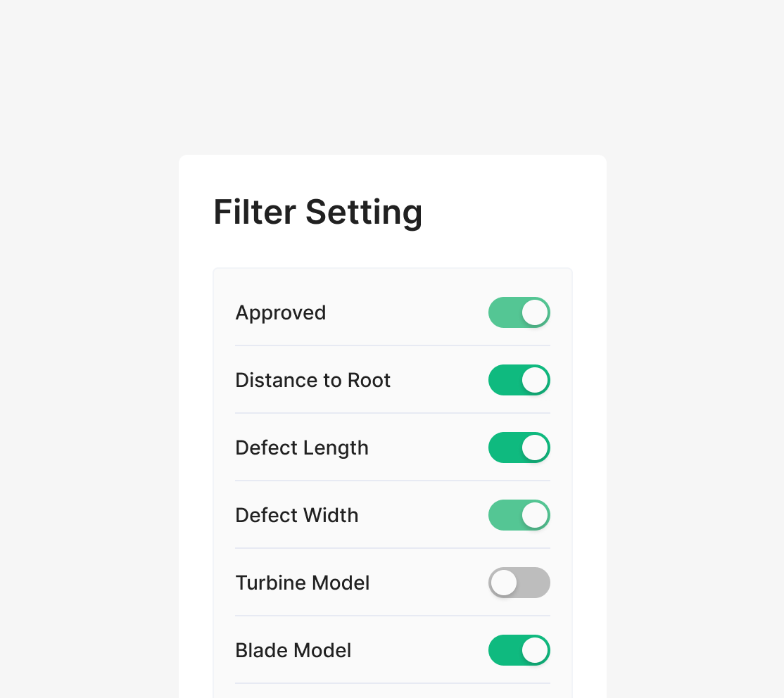The height and width of the screenshot is (698, 784).
Task: Switch off the Defect Length filter
Action: pyautogui.click(x=519, y=448)
